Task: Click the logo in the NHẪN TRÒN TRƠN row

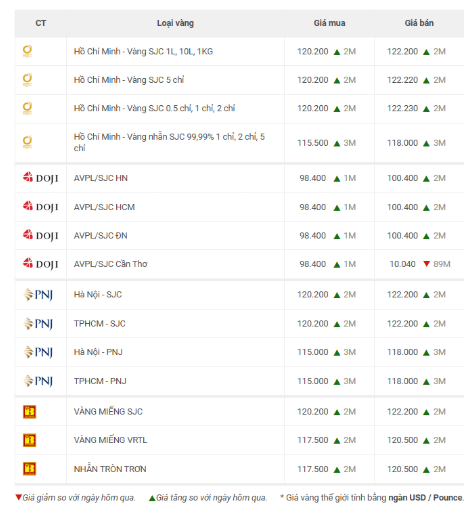Action: pos(29,469)
